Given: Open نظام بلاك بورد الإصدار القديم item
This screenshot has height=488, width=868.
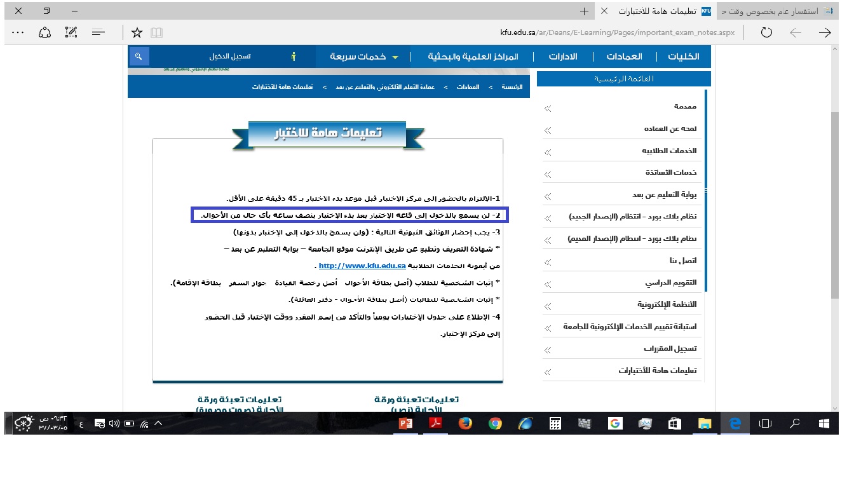Looking at the screenshot, I should click(632, 239).
